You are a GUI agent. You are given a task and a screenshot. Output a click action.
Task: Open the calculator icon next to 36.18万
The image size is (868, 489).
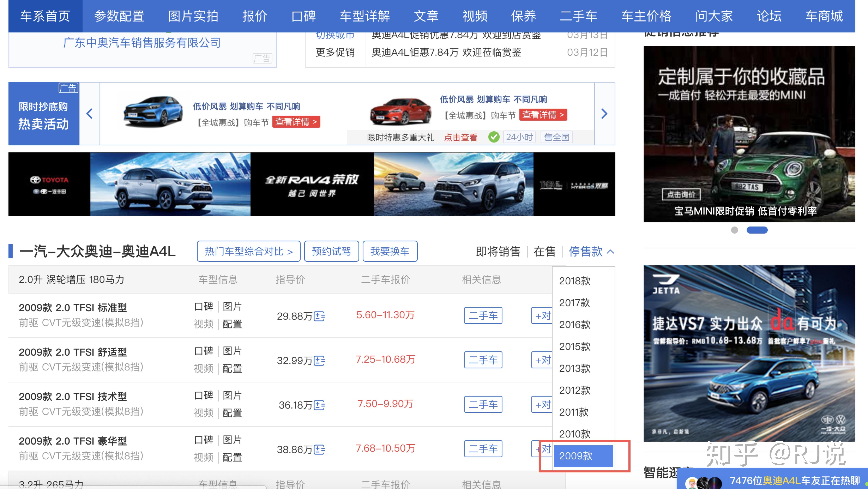click(319, 405)
